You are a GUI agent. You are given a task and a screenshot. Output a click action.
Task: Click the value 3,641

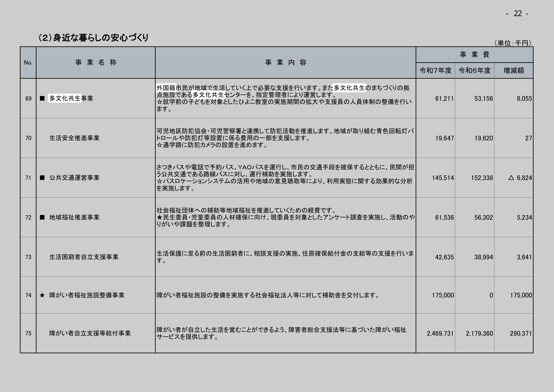[x=524, y=257]
